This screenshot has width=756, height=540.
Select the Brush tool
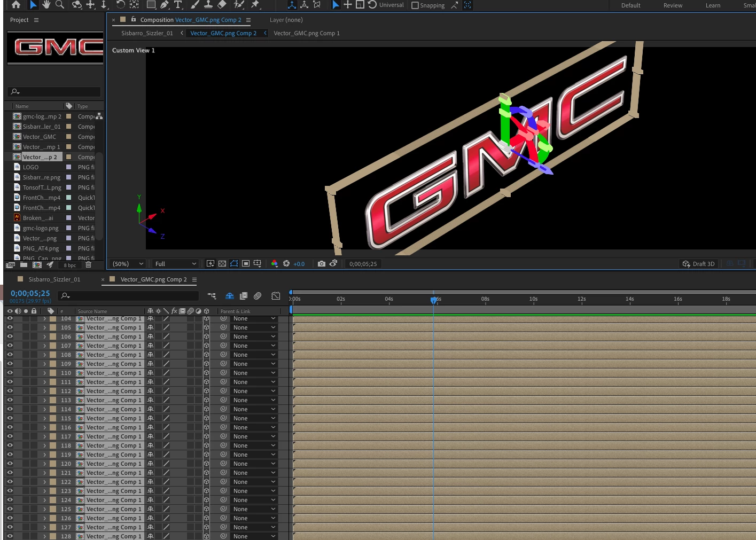pos(195,5)
